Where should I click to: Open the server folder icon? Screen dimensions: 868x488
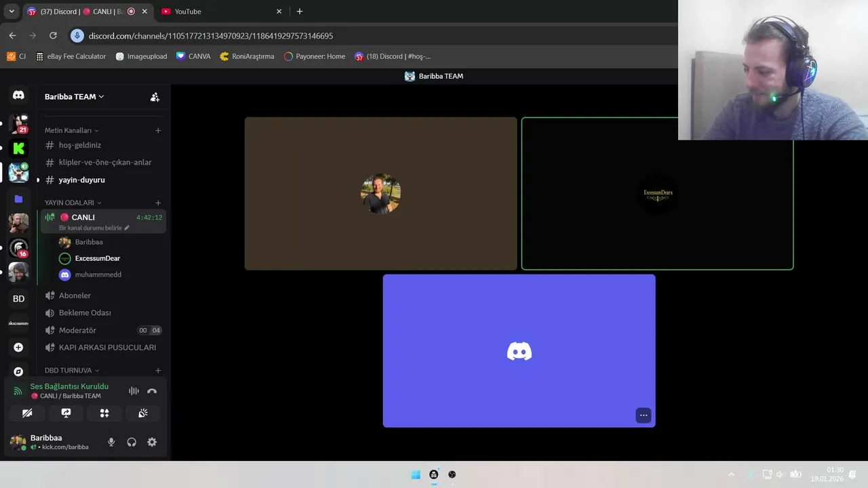coord(18,199)
